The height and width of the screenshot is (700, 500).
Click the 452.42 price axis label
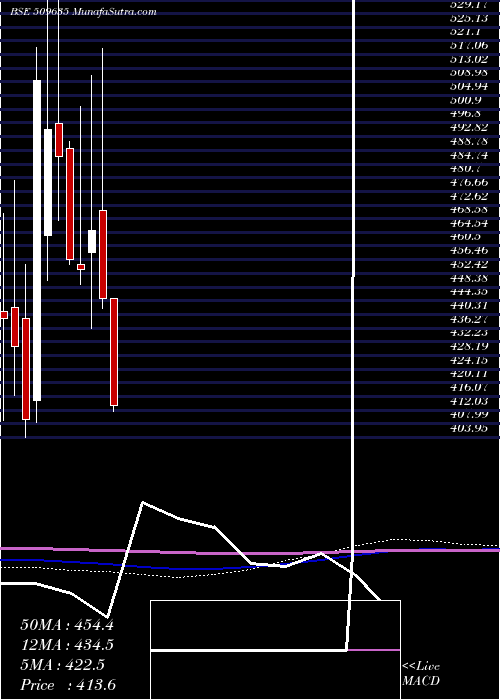click(468, 264)
